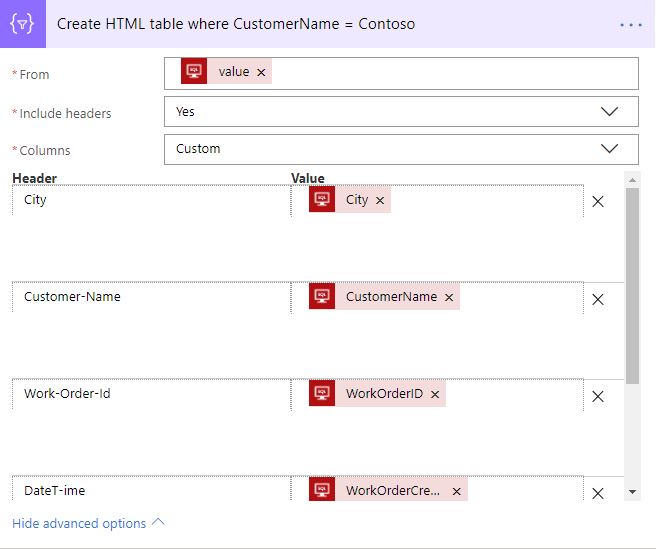Open the action's three-dot options menu
Viewport: 656px width, 549px height.
point(631,24)
